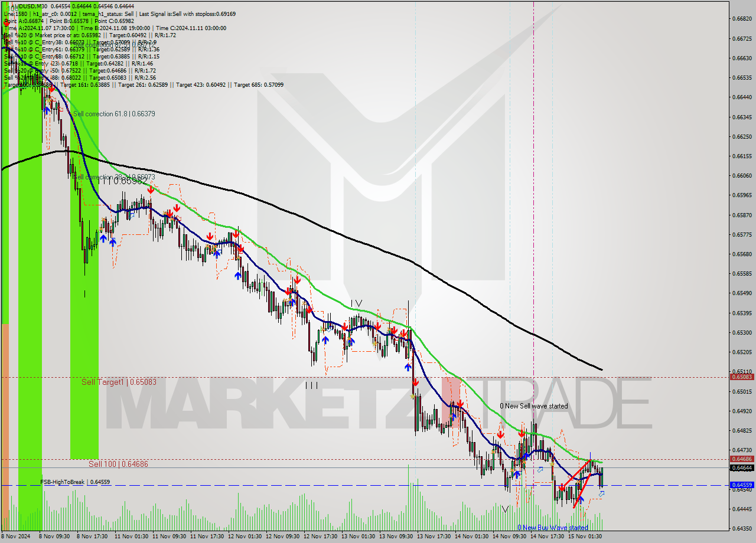Select the 'FSB-HighToBreak | 0.64559' label

pos(75,482)
